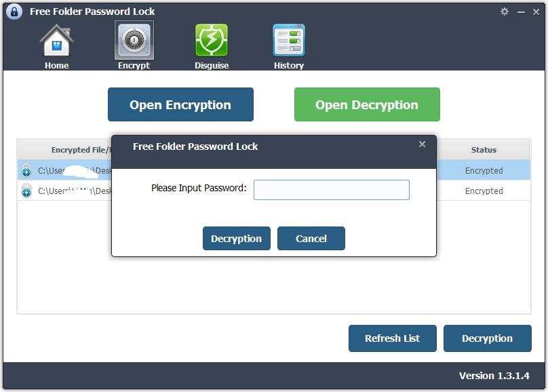Viewport: 548px width, 392px height.
Task: Close the main application window
Action: point(536,12)
